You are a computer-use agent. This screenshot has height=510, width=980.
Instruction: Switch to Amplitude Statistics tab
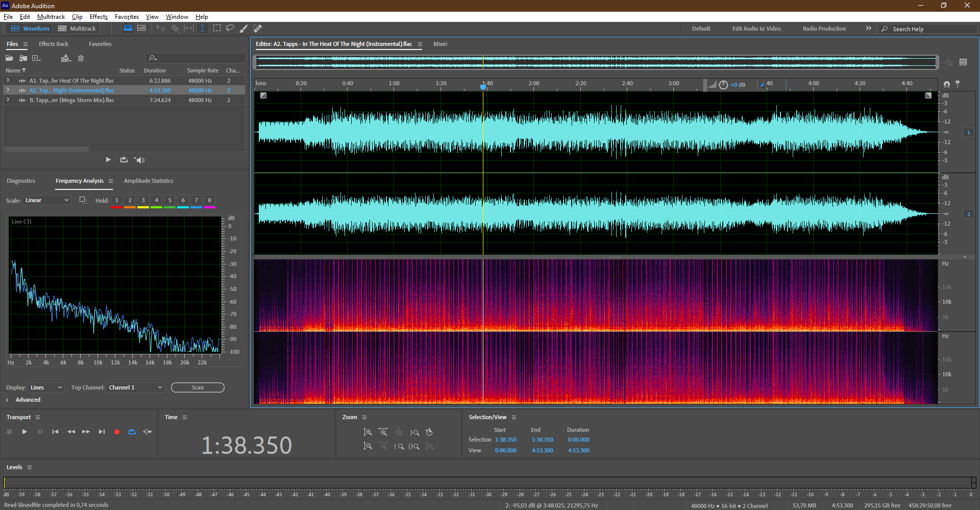149,181
